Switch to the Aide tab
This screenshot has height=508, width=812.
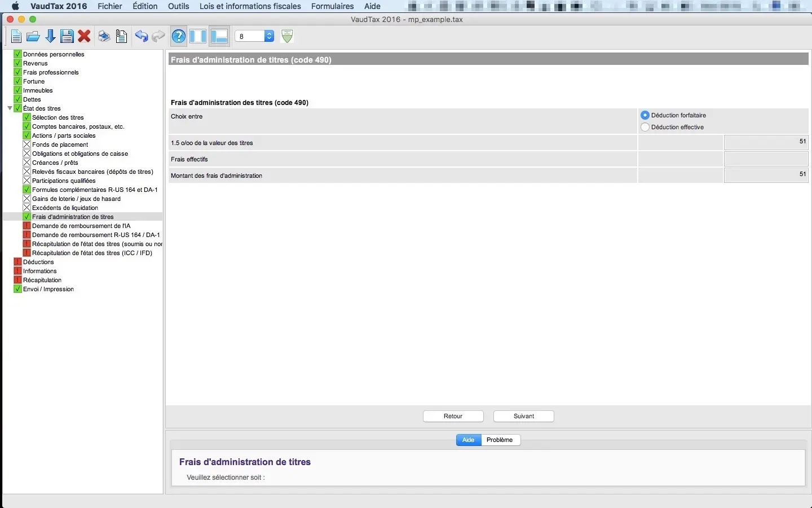(x=469, y=440)
